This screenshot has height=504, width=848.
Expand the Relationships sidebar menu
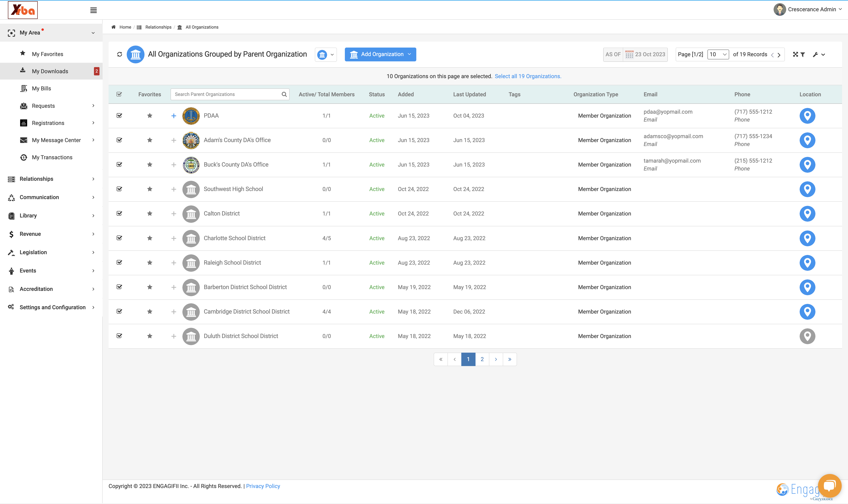[x=51, y=179]
